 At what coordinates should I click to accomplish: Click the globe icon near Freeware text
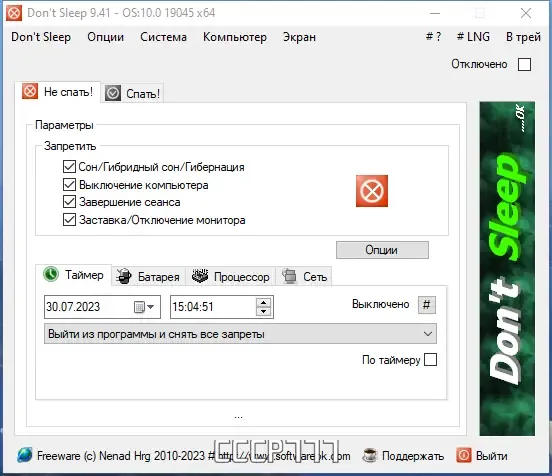point(25,455)
